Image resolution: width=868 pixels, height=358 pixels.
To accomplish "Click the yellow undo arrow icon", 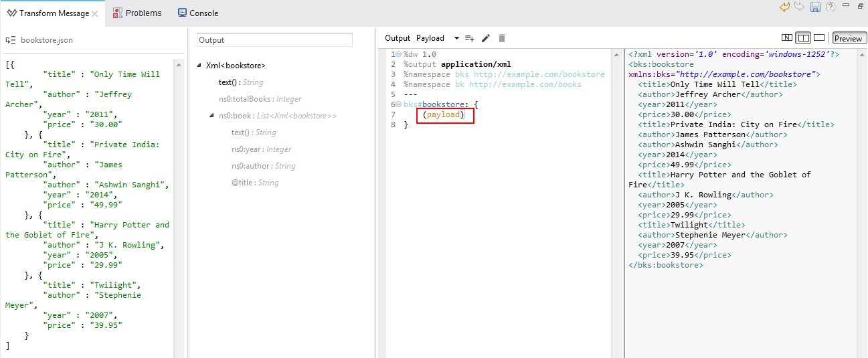I will tap(785, 7).
